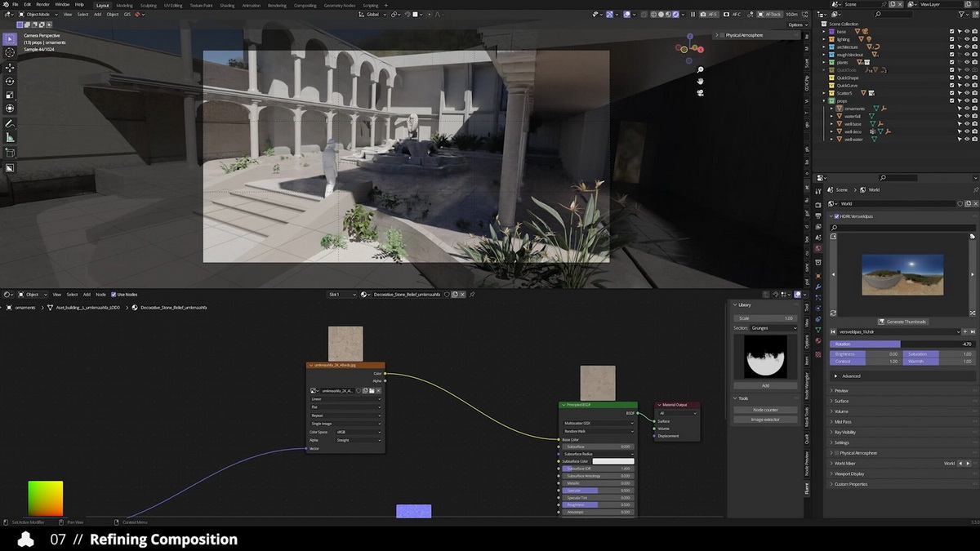The width and height of the screenshot is (980, 551).
Task: Pick the Annotate pencil tool
Action: point(10,124)
